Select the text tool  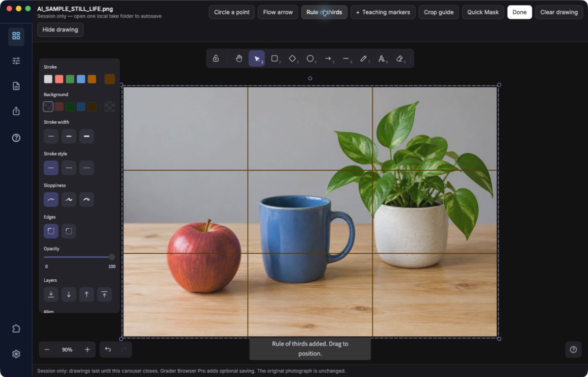coord(381,58)
